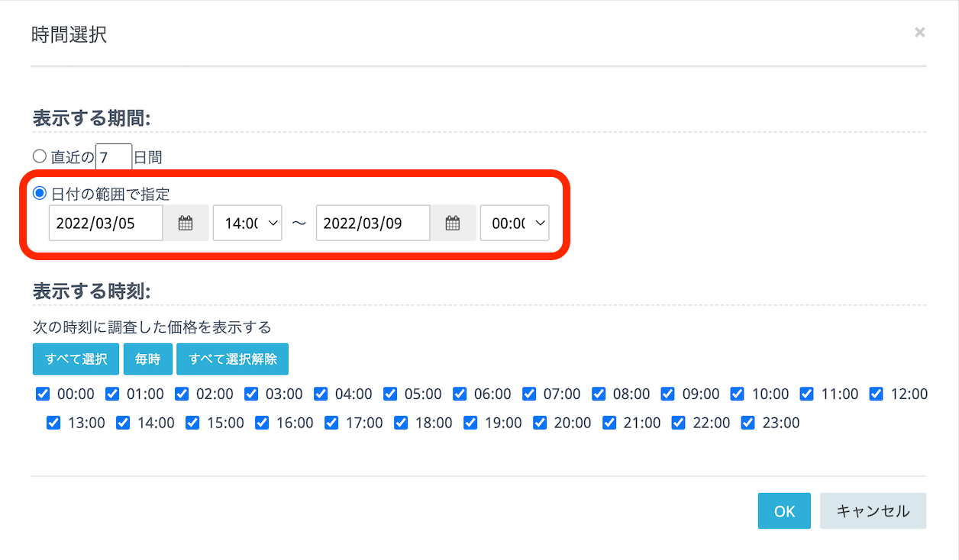
Task: Dismiss the dialog with キャンセル
Action: 873,511
